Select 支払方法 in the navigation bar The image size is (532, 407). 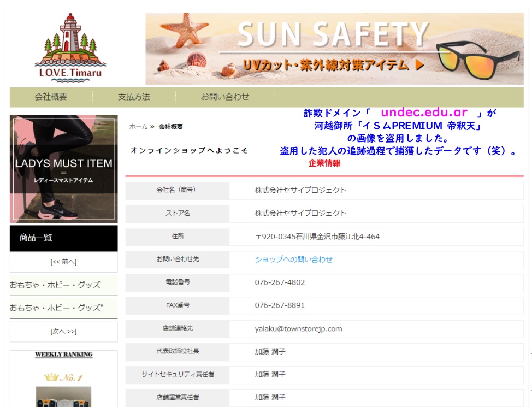(134, 97)
